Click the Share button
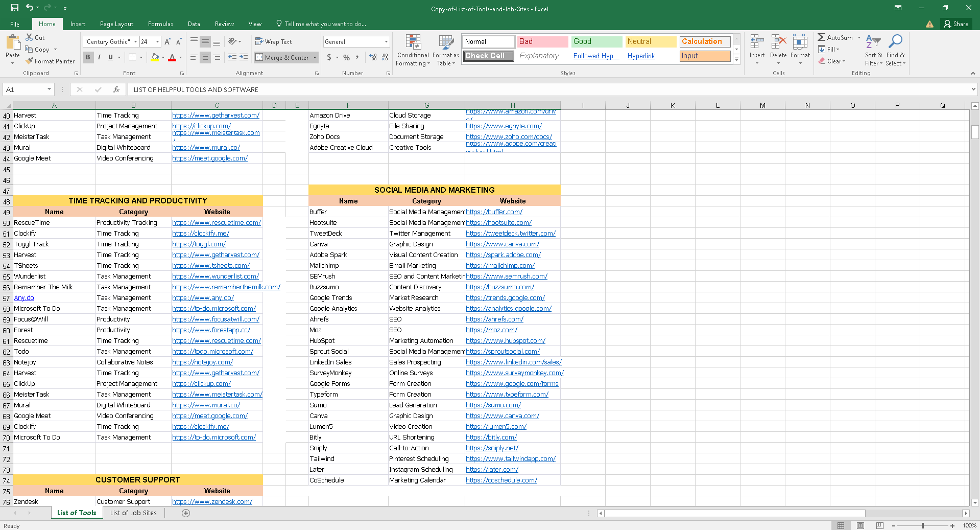Image resolution: width=980 pixels, height=530 pixels. [955, 24]
